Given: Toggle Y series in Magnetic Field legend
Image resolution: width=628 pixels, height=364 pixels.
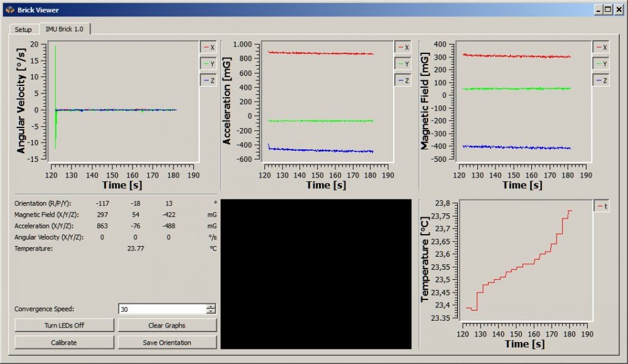Looking at the screenshot, I should pos(601,63).
